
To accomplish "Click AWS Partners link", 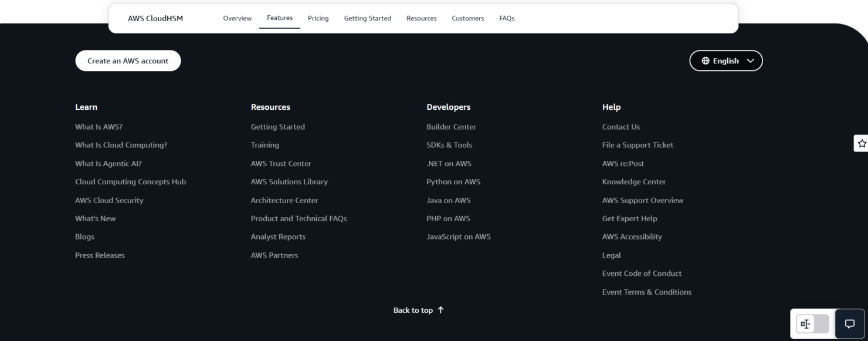I will [274, 255].
